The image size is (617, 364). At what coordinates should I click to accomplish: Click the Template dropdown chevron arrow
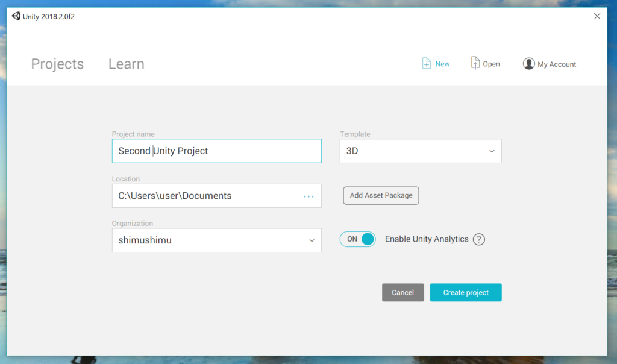[x=492, y=151]
